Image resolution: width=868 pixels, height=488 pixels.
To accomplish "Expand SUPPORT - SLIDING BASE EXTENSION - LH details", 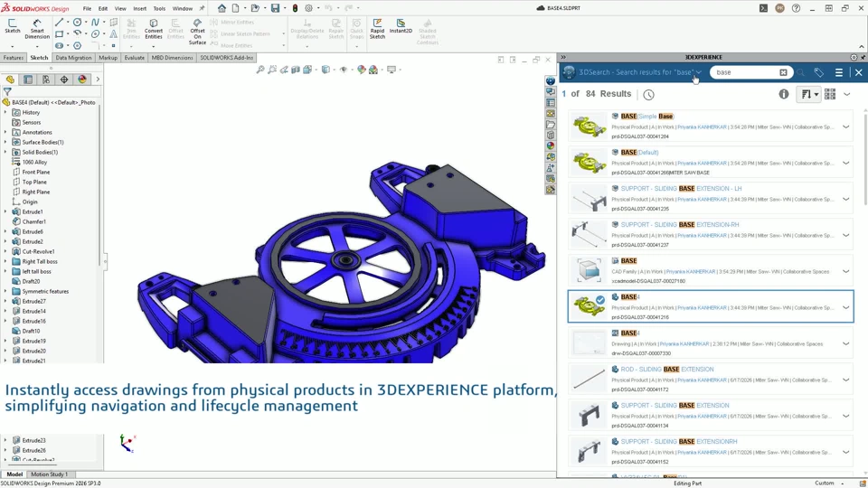I will (846, 199).
